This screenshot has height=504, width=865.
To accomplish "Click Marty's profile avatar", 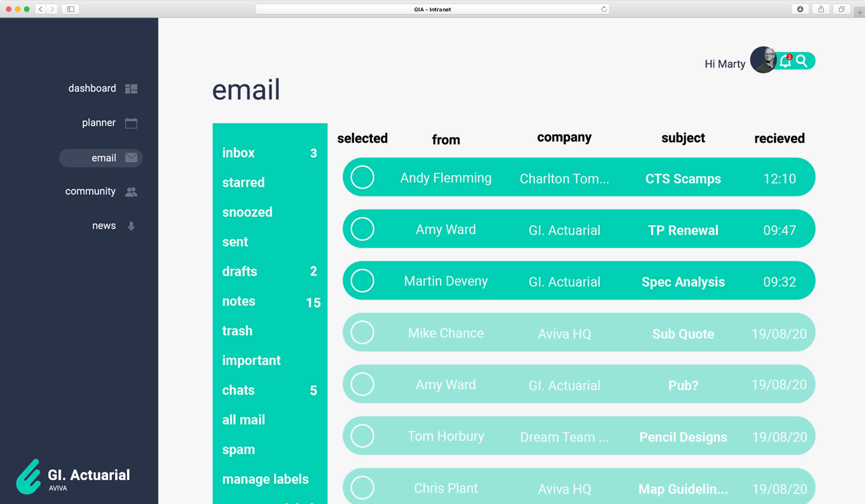I will click(764, 60).
